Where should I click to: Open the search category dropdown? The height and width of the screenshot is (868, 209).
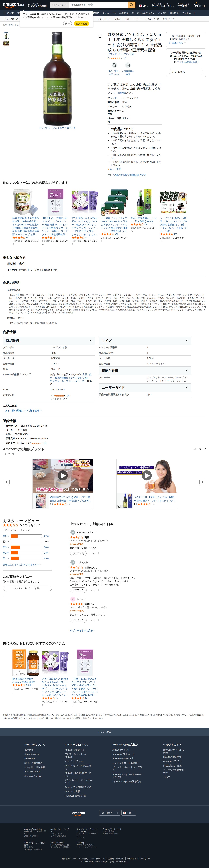pos(59,5)
